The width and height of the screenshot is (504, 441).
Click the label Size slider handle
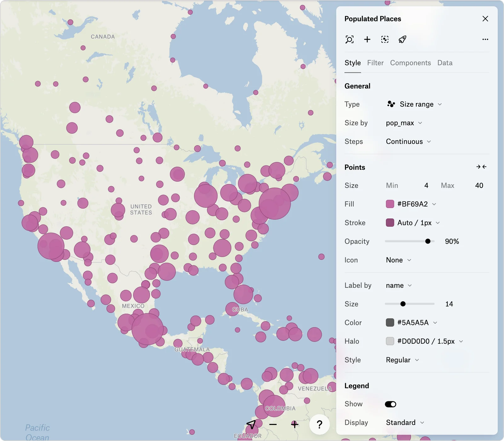tap(403, 304)
